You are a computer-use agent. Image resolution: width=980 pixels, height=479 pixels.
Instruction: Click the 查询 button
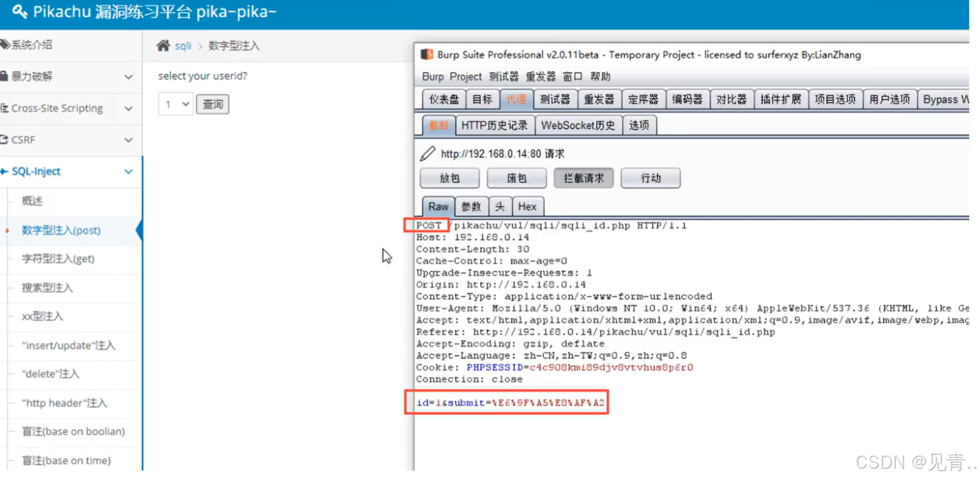click(x=213, y=104)
